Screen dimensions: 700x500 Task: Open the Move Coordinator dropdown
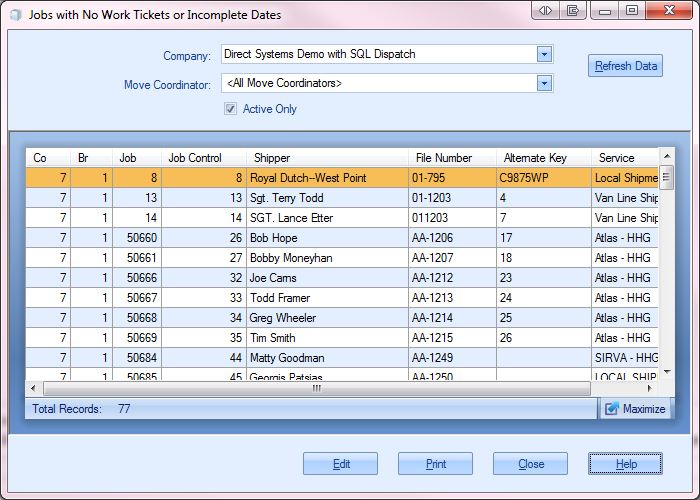click(x=544, y=83)
